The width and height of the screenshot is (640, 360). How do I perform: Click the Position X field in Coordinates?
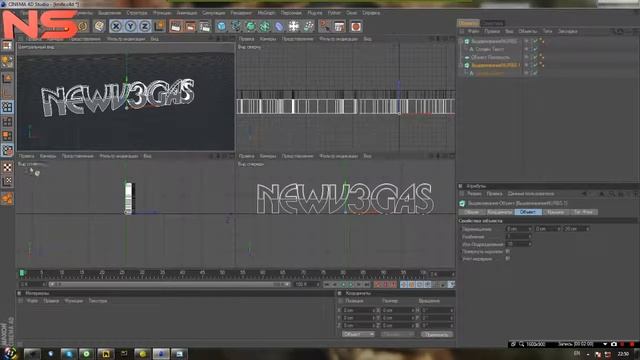click(x=358, y=310)
